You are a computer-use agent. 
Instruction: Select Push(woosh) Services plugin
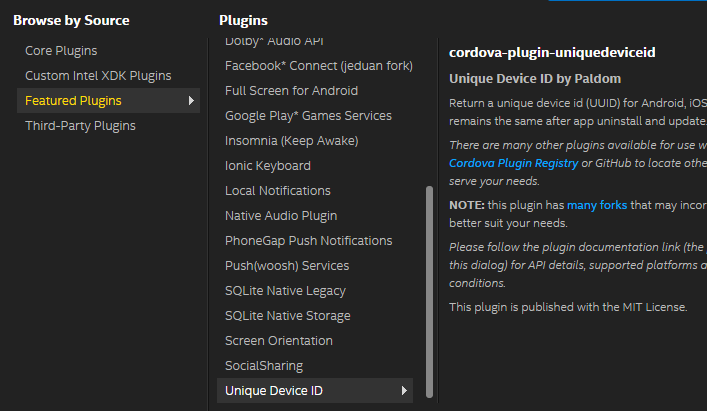tap(287, 266)
